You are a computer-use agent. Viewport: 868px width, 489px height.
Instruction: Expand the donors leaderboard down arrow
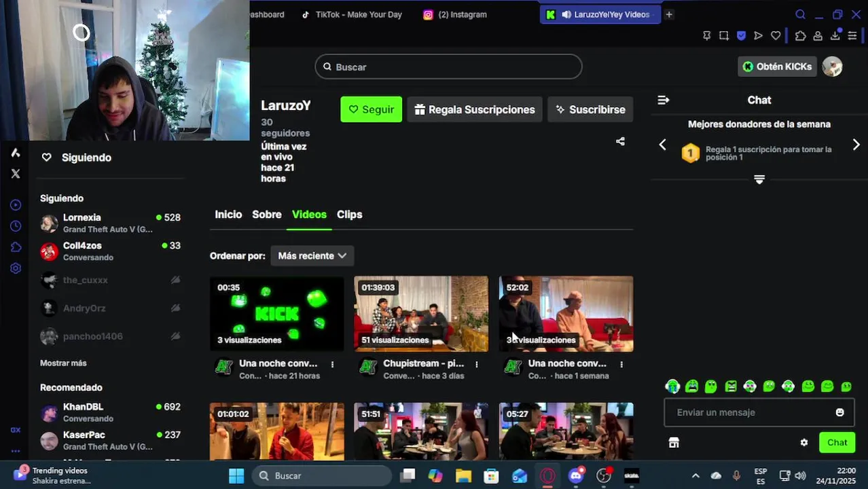pos(759,179)
